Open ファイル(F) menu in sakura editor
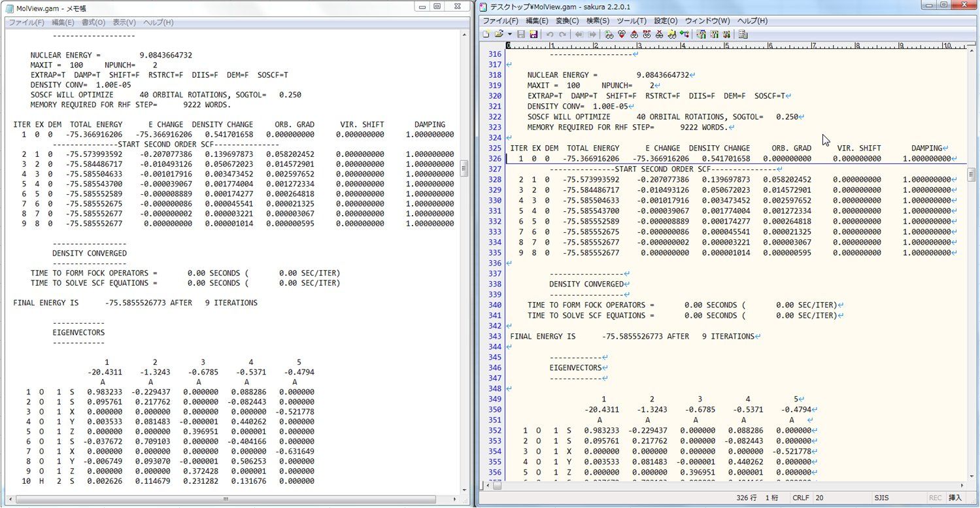 tap(500, 21)
